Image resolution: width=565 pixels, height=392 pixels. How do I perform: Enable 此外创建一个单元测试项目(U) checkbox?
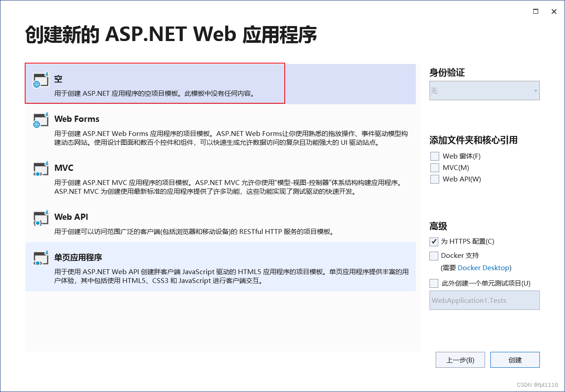point(434,283)
